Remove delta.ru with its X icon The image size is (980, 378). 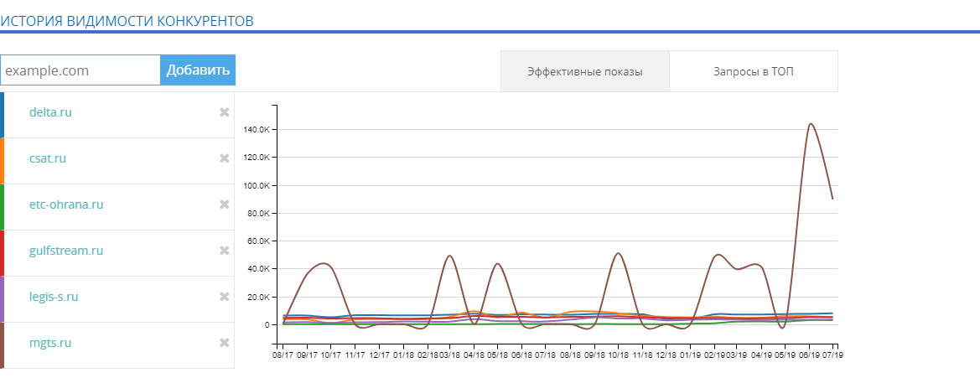[224, 112]
